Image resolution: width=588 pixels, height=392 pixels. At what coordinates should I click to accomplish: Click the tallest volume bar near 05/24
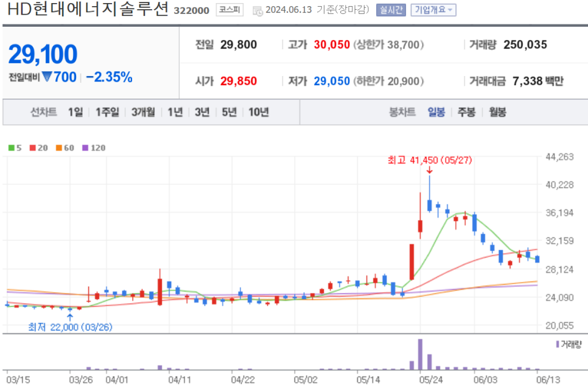[x=421, y=354]
